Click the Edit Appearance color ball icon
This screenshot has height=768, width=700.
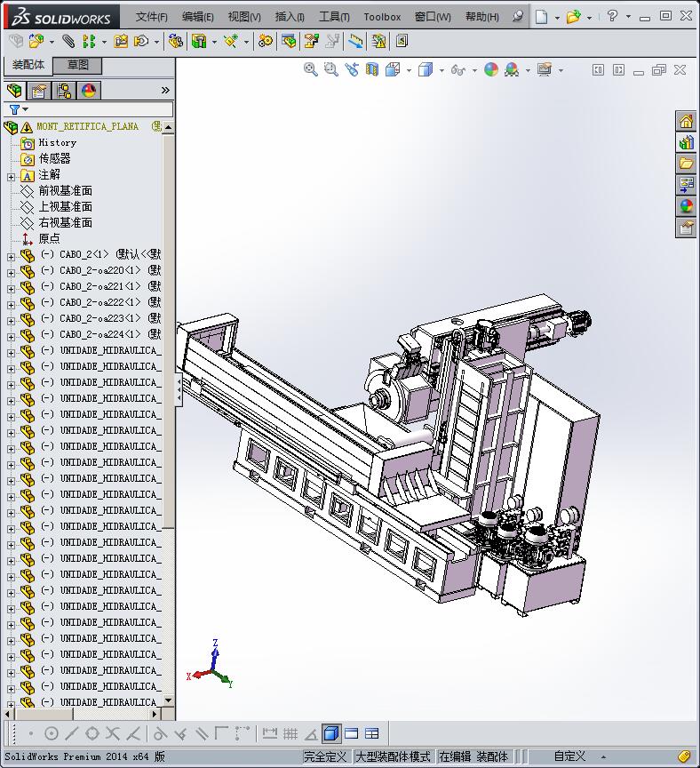click(x=491, y=69)
